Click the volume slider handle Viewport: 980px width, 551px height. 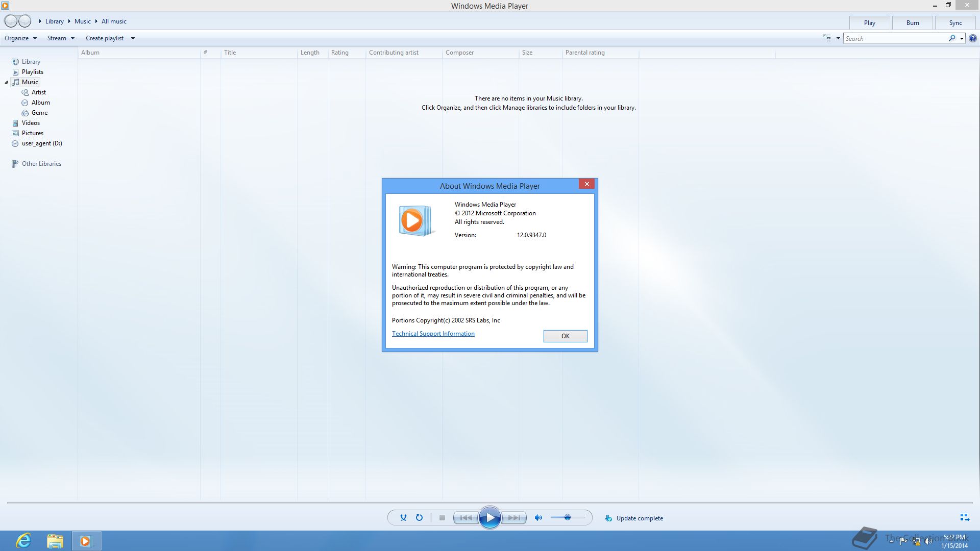567,517
